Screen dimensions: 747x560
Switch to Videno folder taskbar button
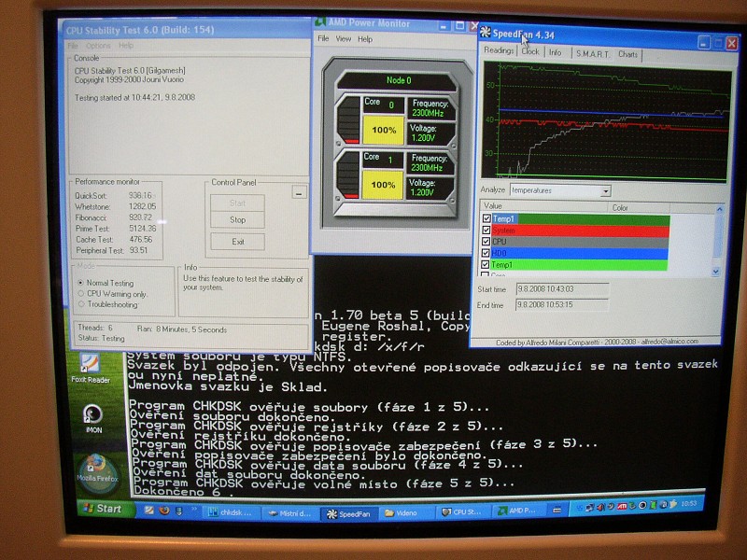pos(407,512)
